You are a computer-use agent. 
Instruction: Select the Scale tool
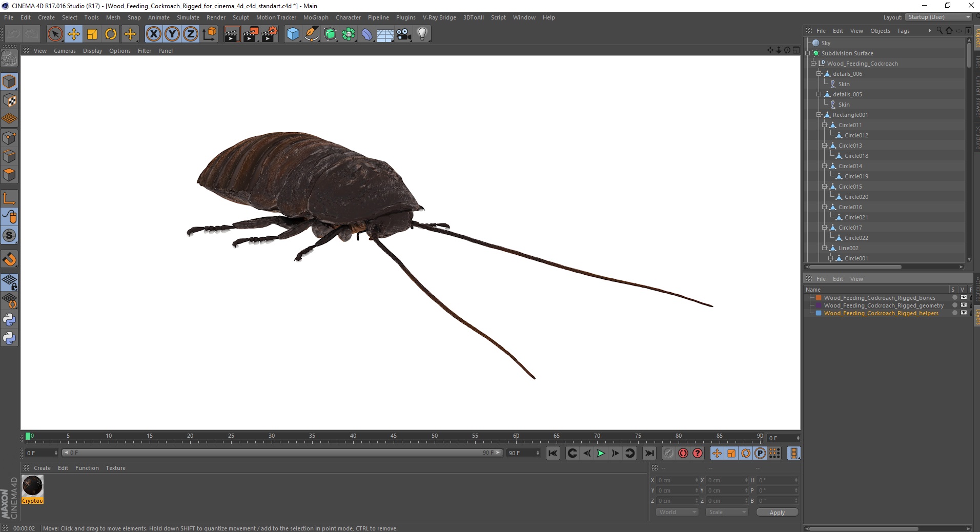coord(92,34)
